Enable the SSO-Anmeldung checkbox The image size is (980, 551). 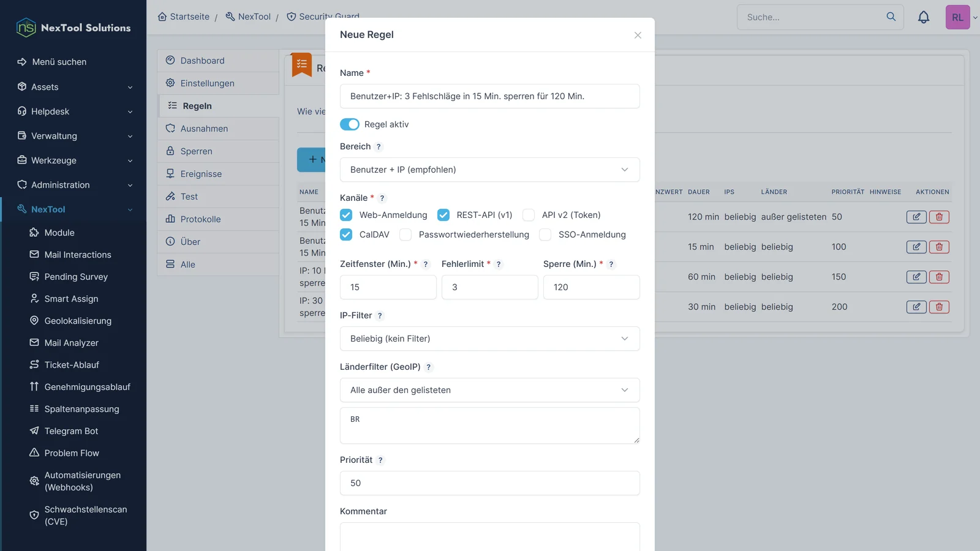click(x=545, y=234)
